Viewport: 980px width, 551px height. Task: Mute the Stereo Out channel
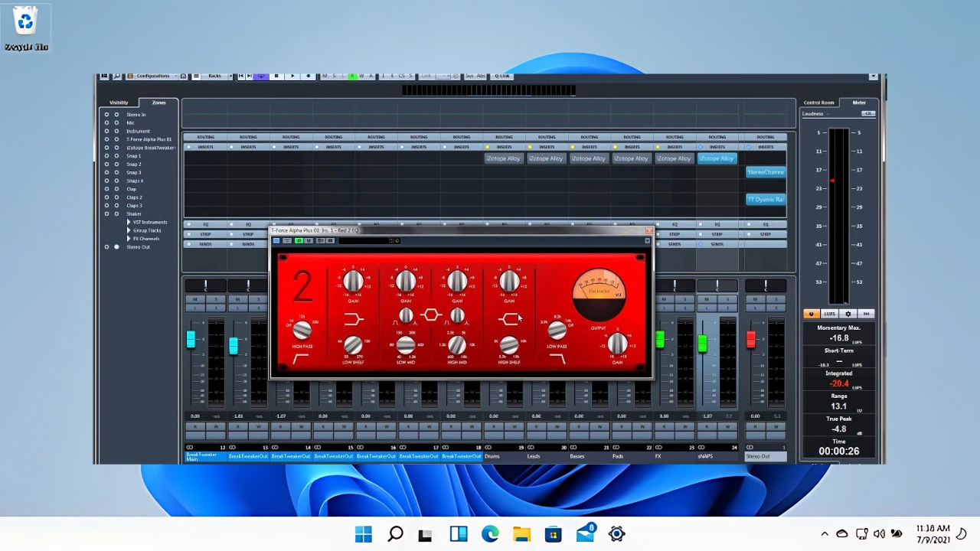755,299
